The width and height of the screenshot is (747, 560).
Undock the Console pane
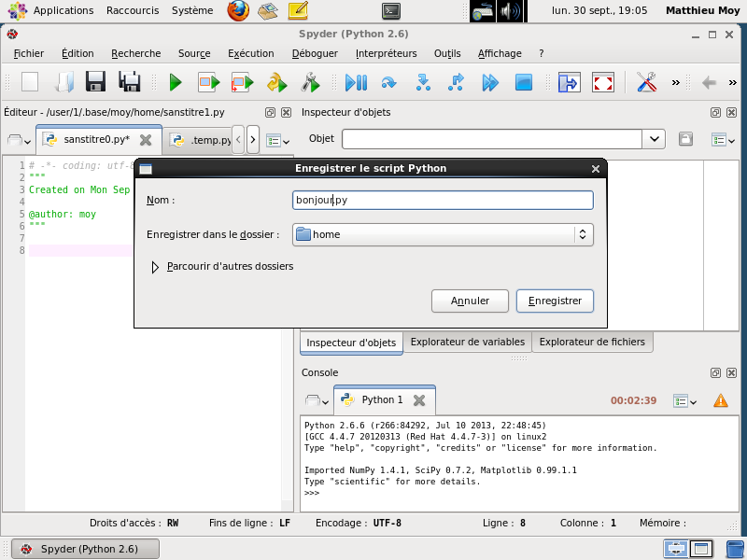[x=715, y=372]
